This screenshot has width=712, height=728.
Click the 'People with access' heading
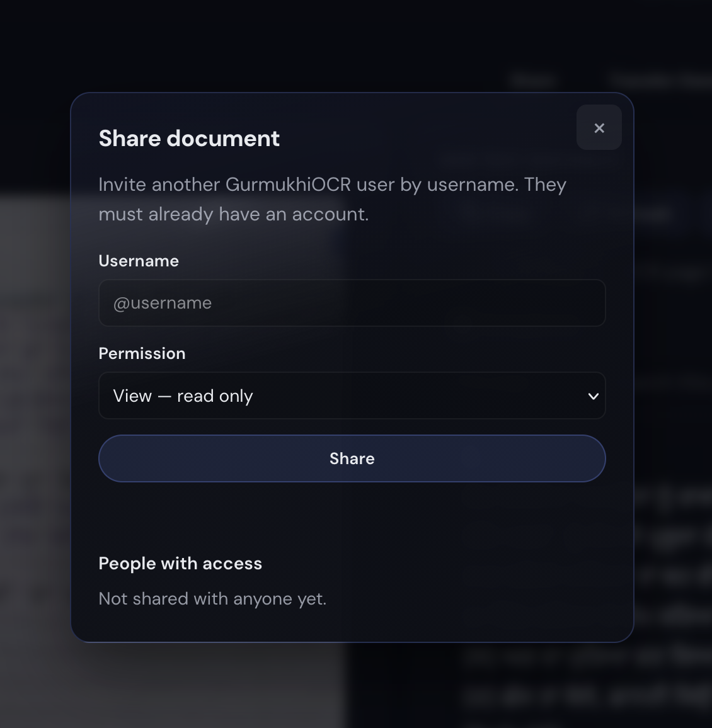point(180,563)
